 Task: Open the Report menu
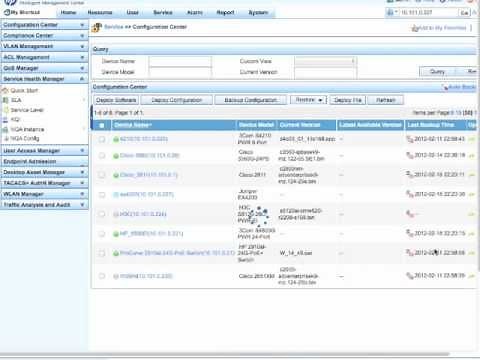click(225, 13)
